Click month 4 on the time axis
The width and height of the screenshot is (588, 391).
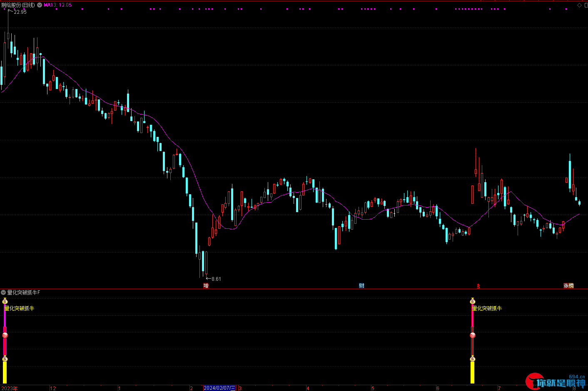tap(308, 388)
